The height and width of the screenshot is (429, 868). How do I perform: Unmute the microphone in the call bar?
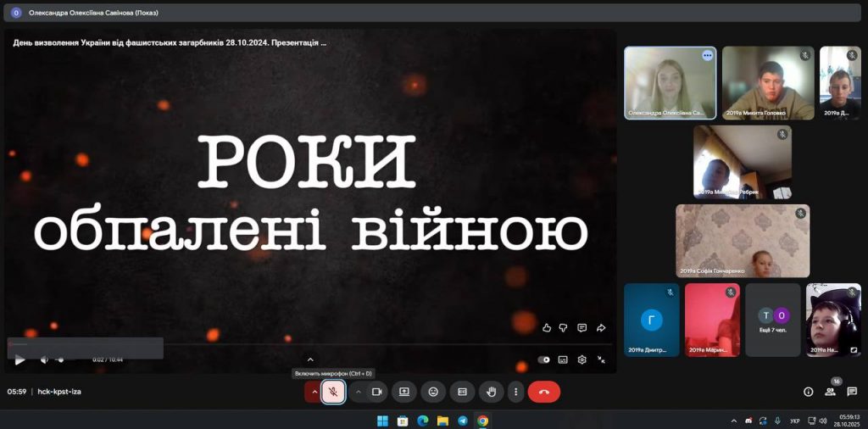(334, 392)
